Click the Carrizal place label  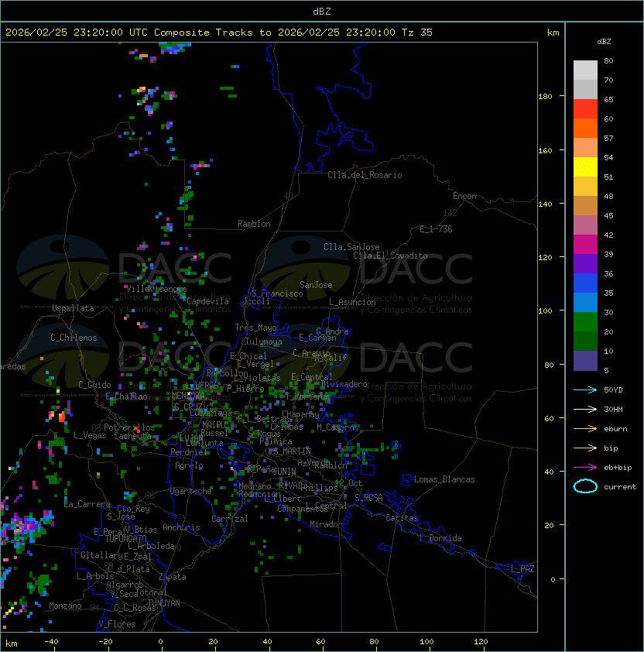[x=230, y=519]
